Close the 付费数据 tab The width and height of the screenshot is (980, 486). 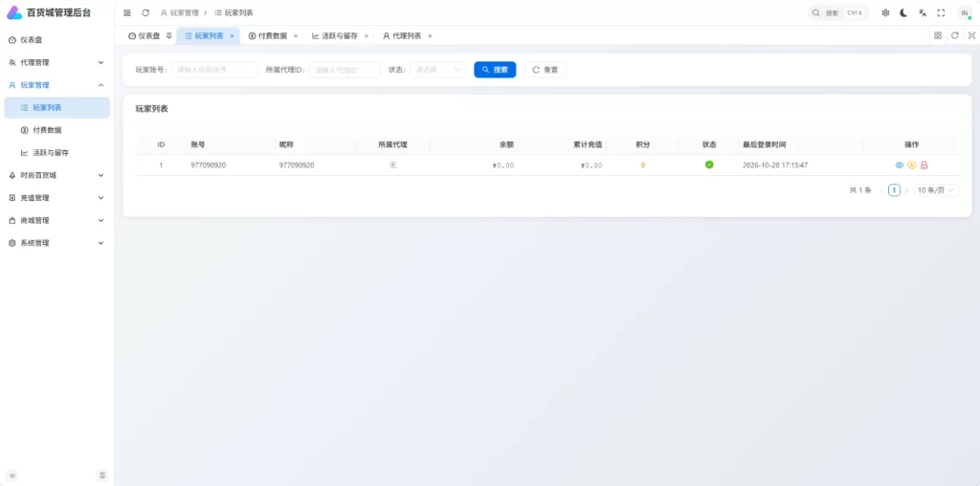pos(296,36)
